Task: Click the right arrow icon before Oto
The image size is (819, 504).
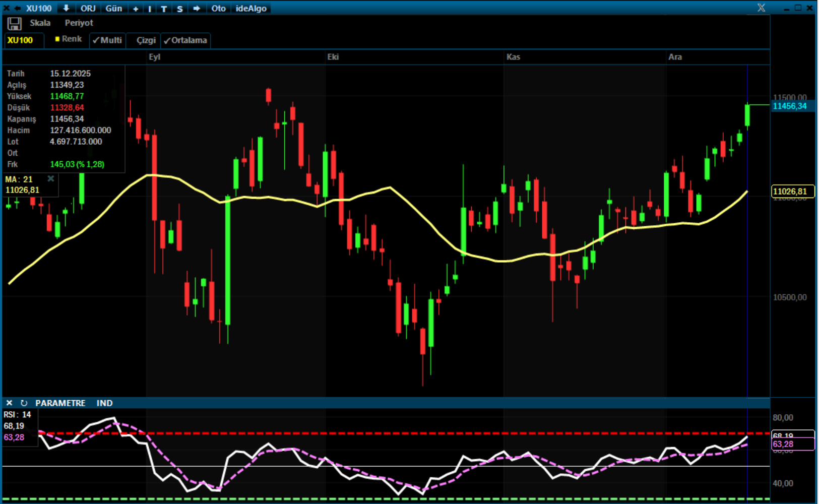Action: (197, 9)
